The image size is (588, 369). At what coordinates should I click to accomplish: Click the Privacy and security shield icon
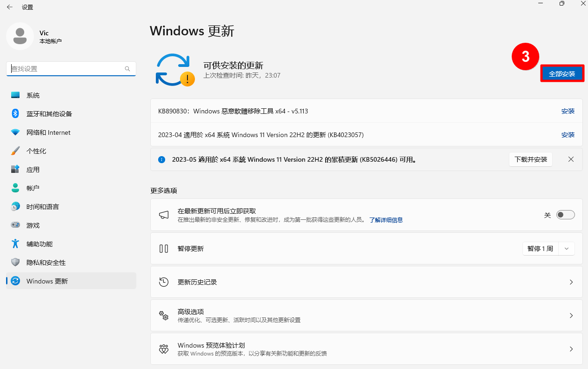pos(15,263)
